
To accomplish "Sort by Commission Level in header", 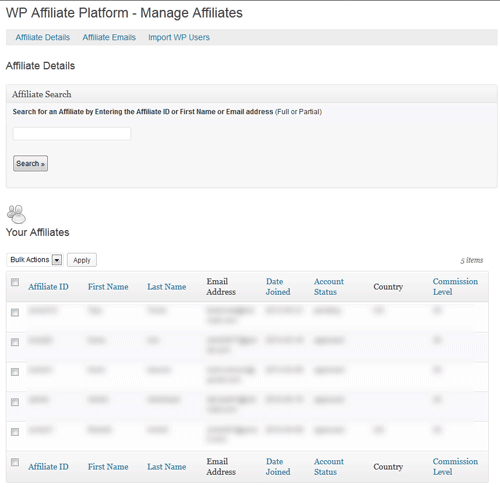I will coord(455,287).
